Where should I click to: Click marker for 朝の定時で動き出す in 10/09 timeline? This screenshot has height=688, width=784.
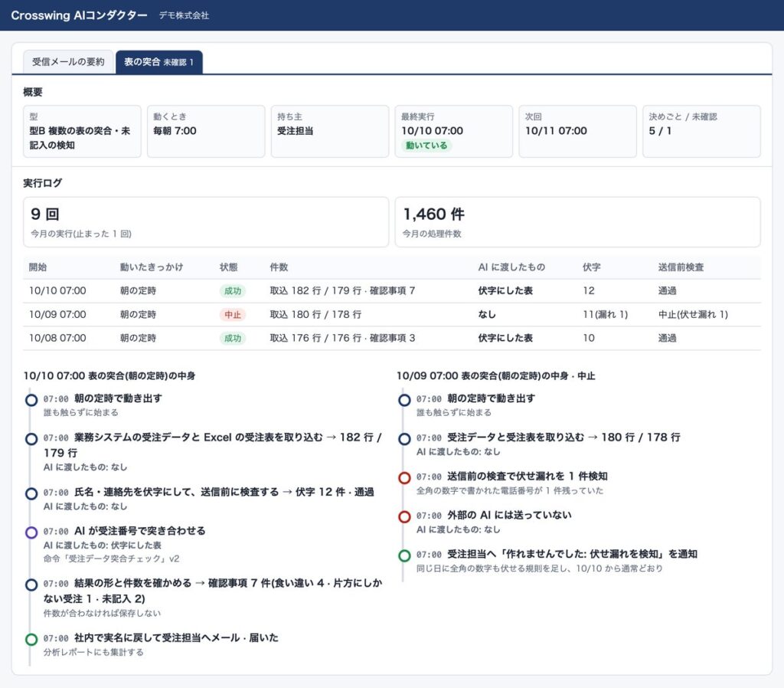[404, 400]
